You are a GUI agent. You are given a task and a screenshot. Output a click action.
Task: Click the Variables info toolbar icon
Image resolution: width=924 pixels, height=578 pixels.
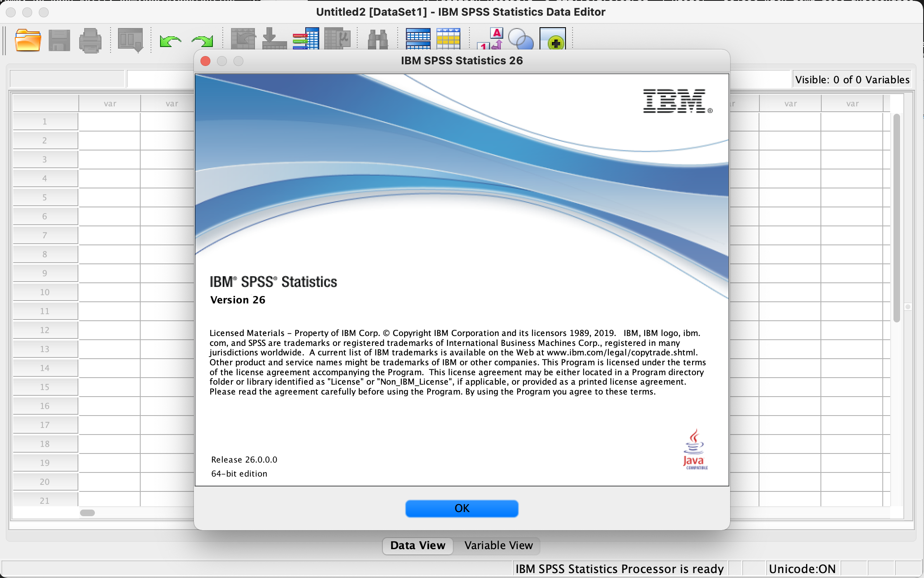(x=306, y=39)
